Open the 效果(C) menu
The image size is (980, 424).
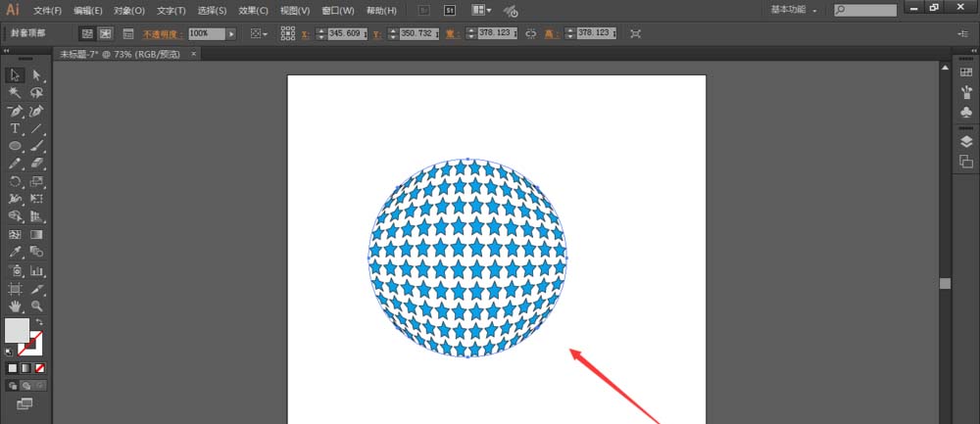253,11
